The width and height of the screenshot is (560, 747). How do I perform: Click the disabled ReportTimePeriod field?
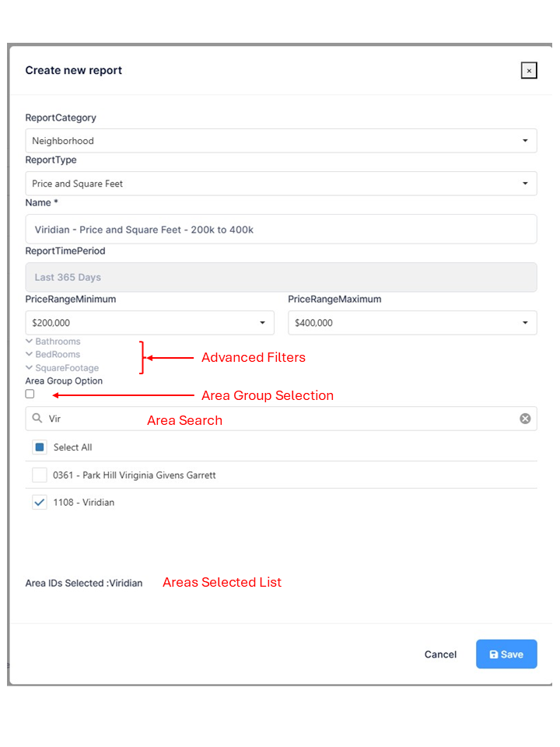click(282, 277)
